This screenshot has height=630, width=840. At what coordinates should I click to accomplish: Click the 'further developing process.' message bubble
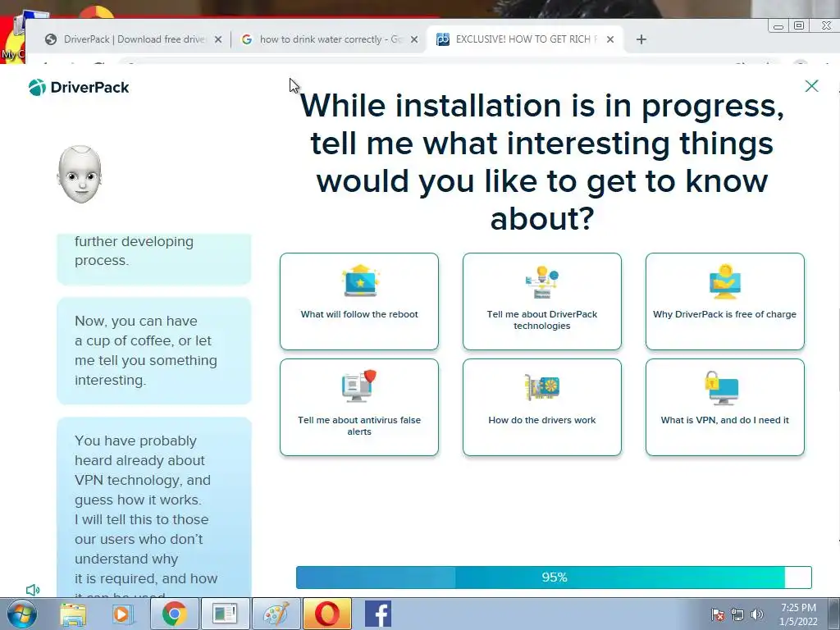[153, 259]
